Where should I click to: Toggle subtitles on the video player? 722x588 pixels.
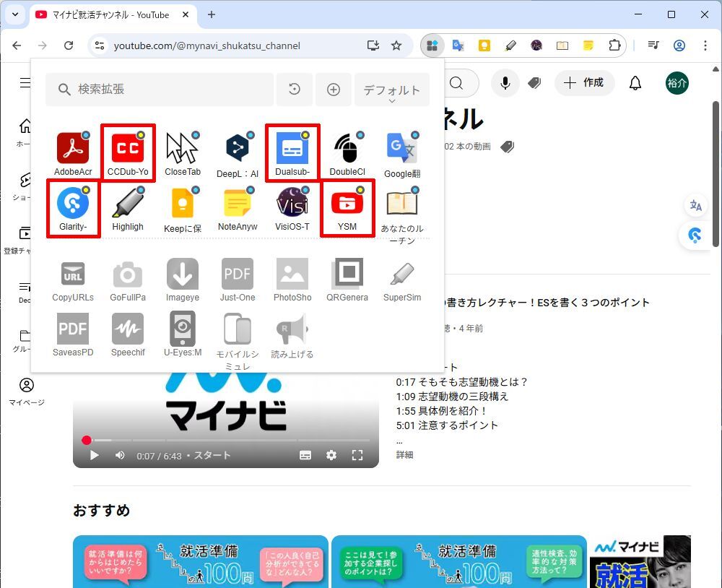pyautogui.click(x=305, y=455)
